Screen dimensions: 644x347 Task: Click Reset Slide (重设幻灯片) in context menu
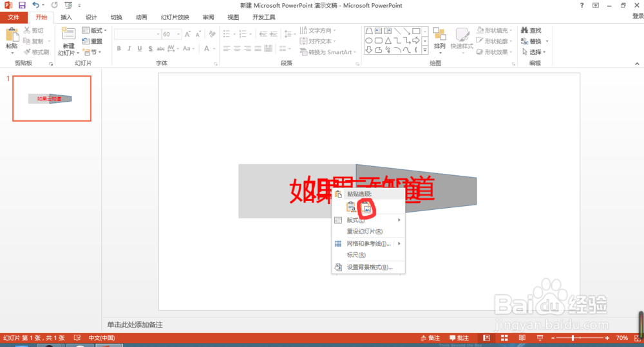click(368, 231)
